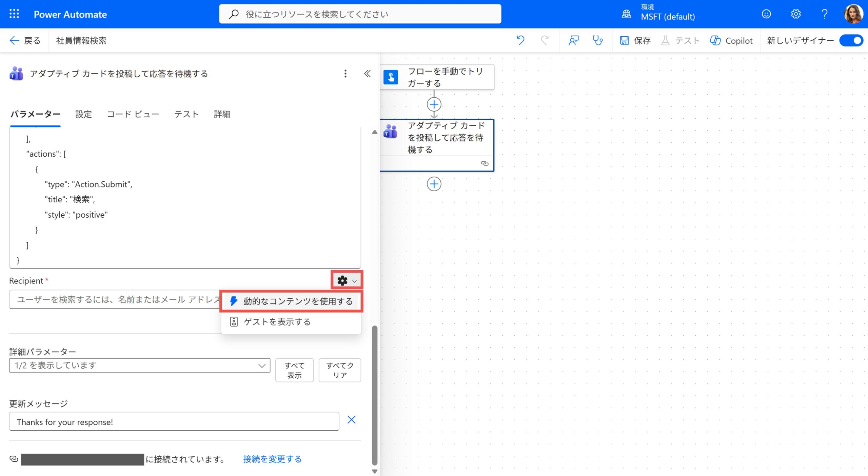Open the settings gear in top bar
The width and height of the screenshot is (868, 476).
click(795, 14)
